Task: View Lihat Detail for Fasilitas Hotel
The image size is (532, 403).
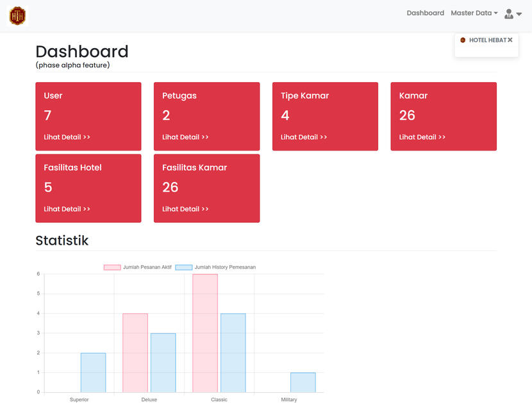Action: 66,208
